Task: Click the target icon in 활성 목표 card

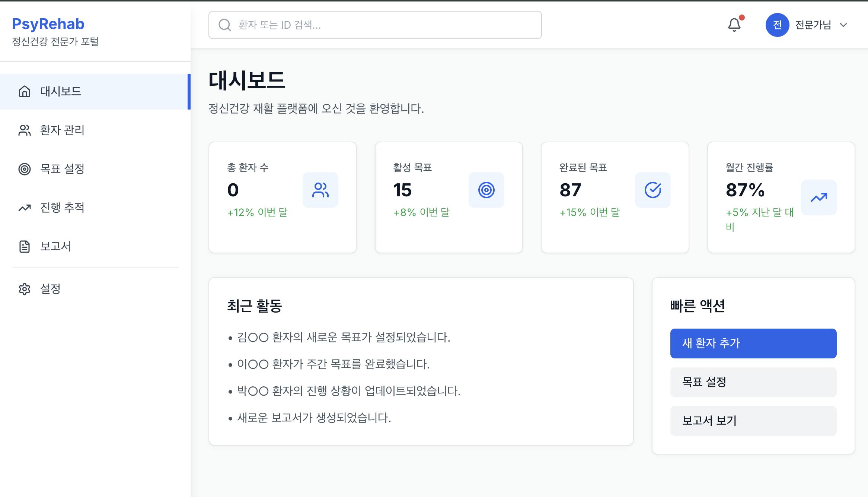Action: tap(486, 190)
